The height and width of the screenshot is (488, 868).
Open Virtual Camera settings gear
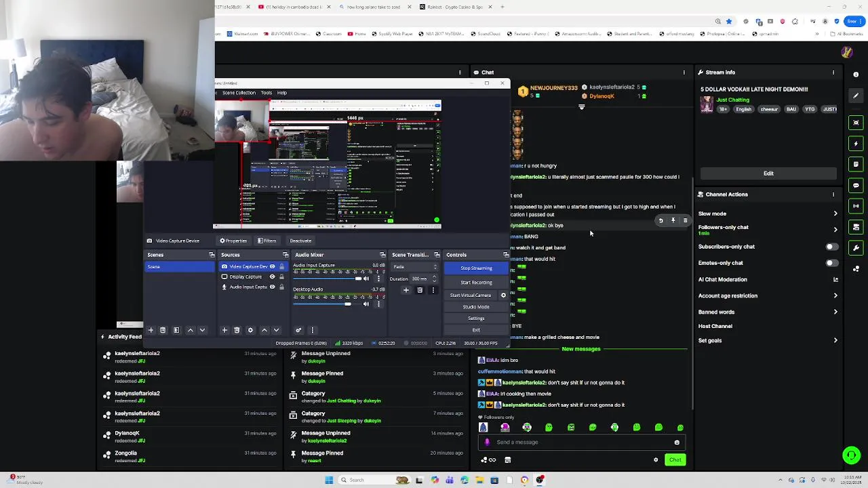[503, 296]
